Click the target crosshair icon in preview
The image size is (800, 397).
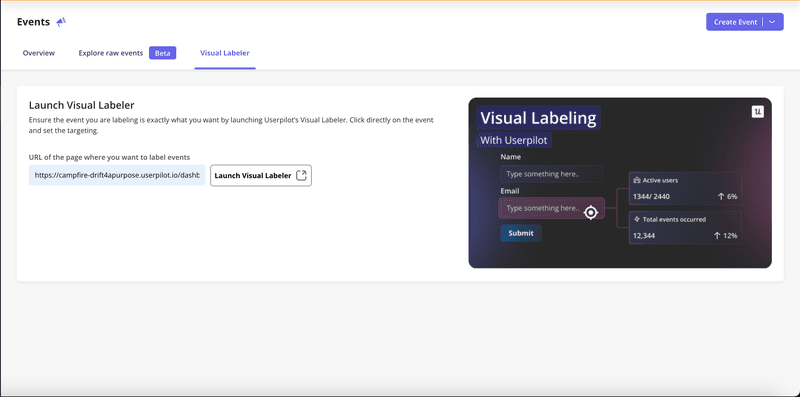[x=590, y=212]
